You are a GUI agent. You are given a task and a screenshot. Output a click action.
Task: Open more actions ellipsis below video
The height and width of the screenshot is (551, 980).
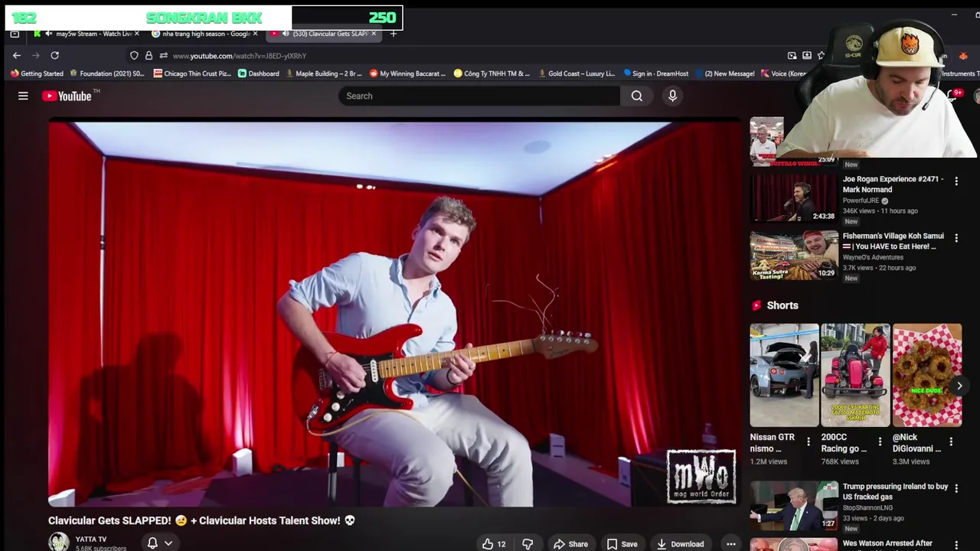pos(731,544)
